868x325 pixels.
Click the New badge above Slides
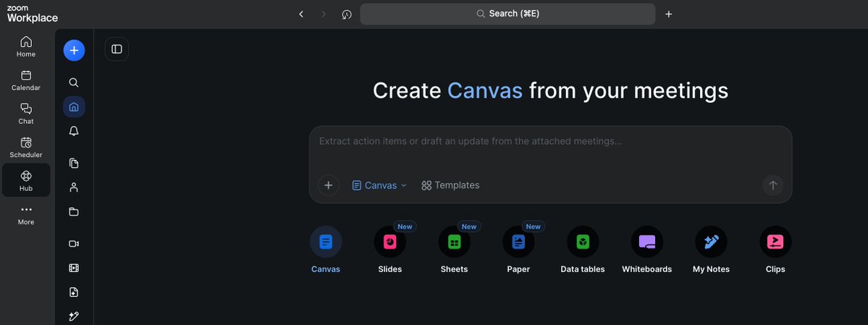click(x=405, y=227)
